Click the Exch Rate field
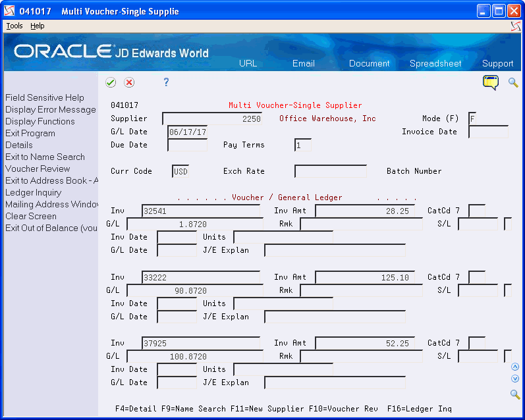The image size is (525, 420). click(x=331, y=171)
